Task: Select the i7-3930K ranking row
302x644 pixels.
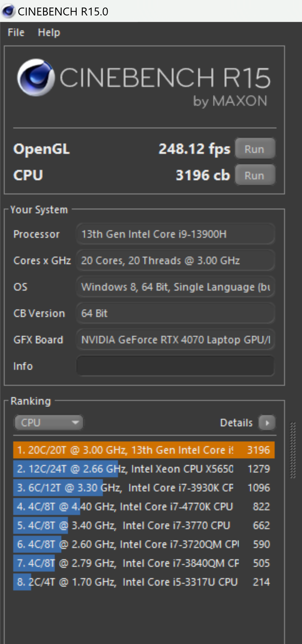Action: pyautogui.click(x=144, y=488)
